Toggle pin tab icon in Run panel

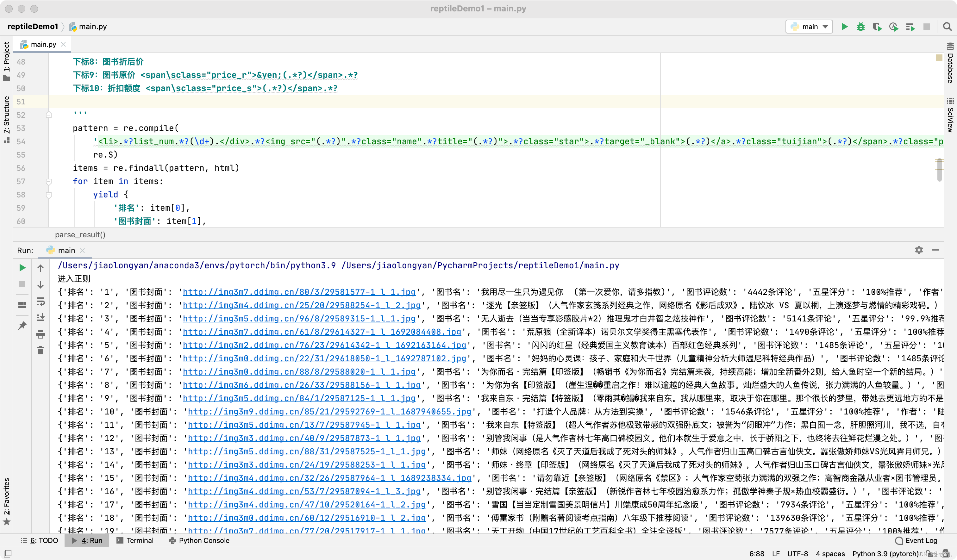click(x=22, y=325)
